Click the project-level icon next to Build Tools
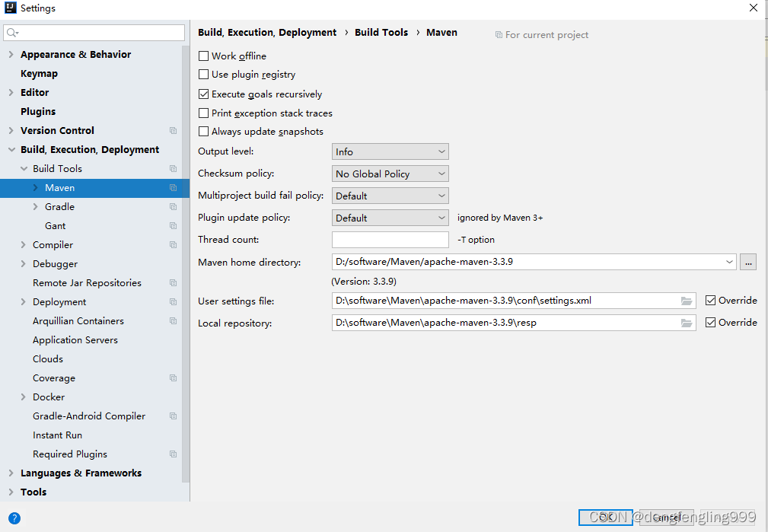 click(173, 168)
